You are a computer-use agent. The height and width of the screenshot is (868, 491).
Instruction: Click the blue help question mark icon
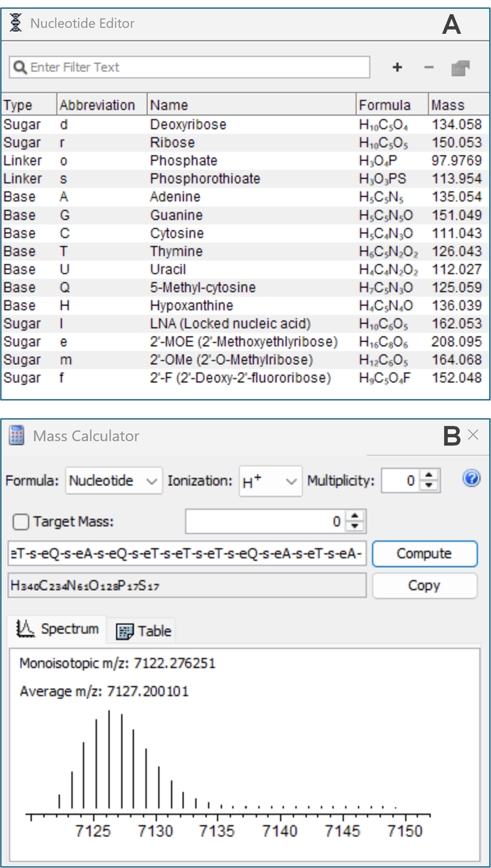pos(471,480)
